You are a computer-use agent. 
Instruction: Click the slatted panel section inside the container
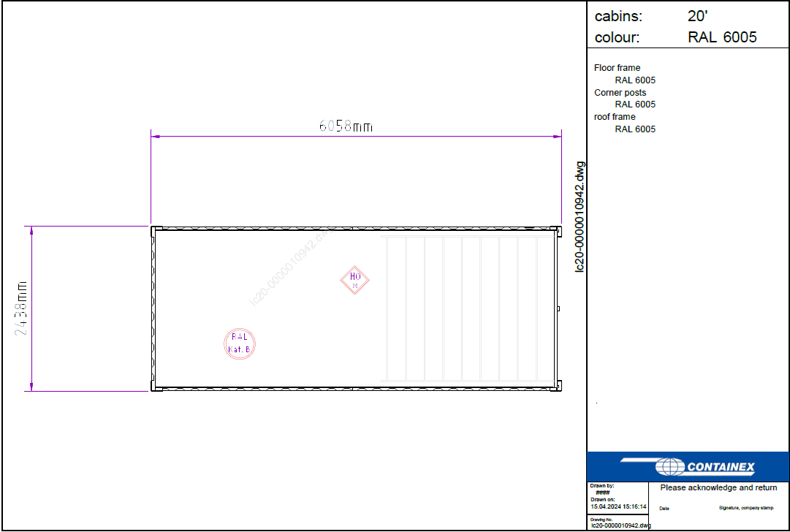(468, 308)
